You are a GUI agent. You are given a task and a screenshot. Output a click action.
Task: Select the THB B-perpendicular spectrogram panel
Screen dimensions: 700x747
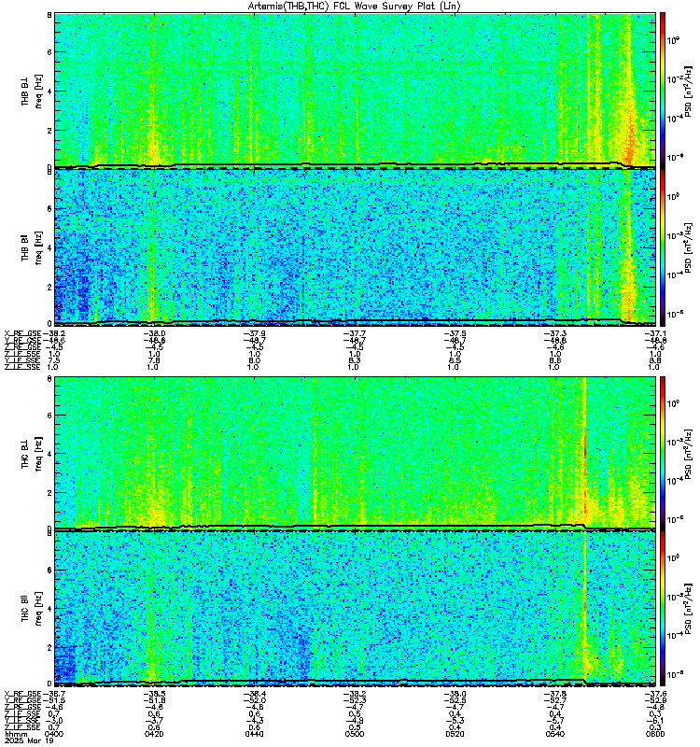[x=356, y=90]
